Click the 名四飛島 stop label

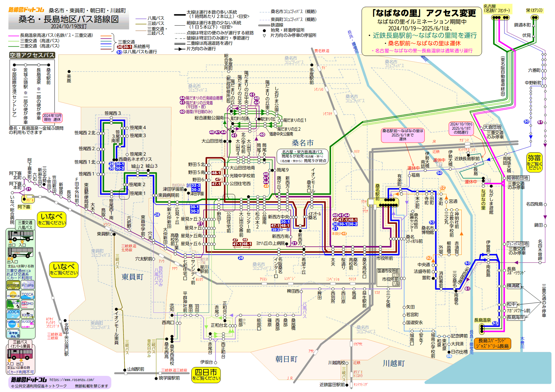tap(534, 204)
